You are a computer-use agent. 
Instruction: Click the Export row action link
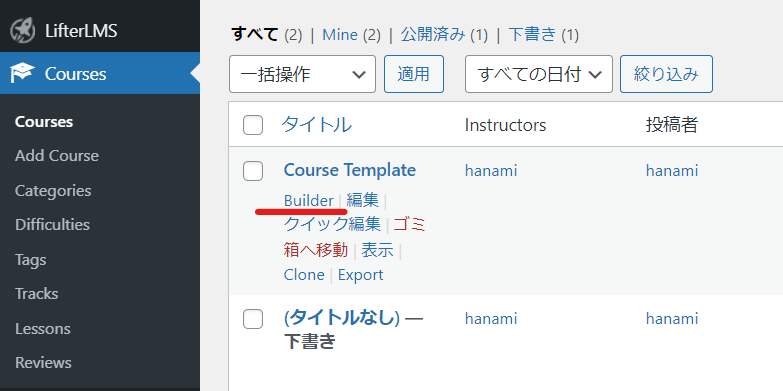[x=361, y=275]
